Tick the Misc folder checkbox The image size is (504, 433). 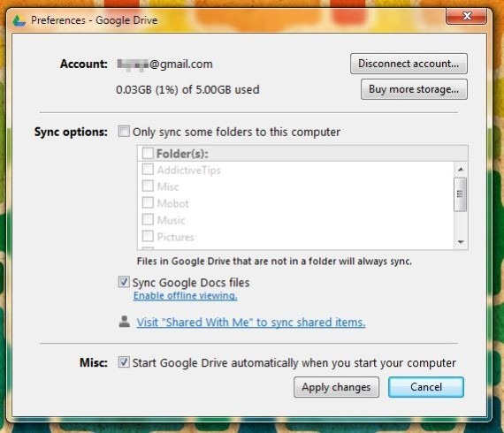pos(148,186)
